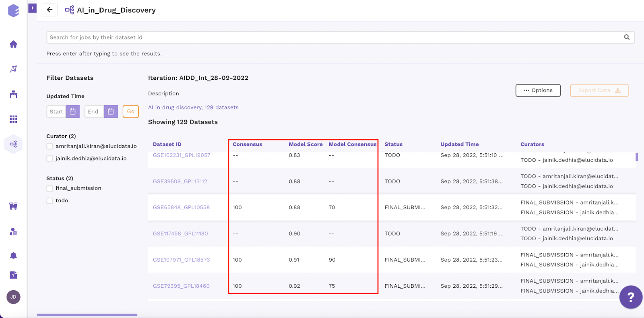Toggle the todo status checkbox
The height and width of the screenshot is (318, 644).
tap(50, 200)
